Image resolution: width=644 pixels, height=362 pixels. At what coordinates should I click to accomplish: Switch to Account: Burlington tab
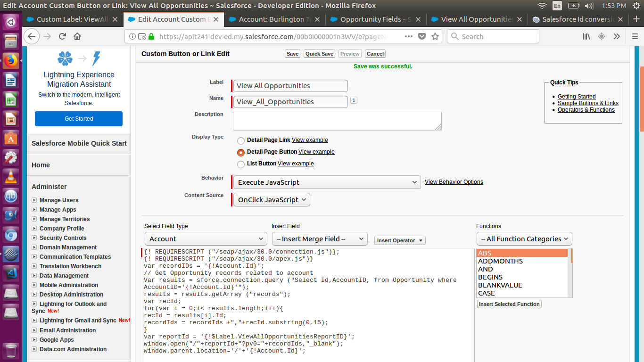pos(274,19)
